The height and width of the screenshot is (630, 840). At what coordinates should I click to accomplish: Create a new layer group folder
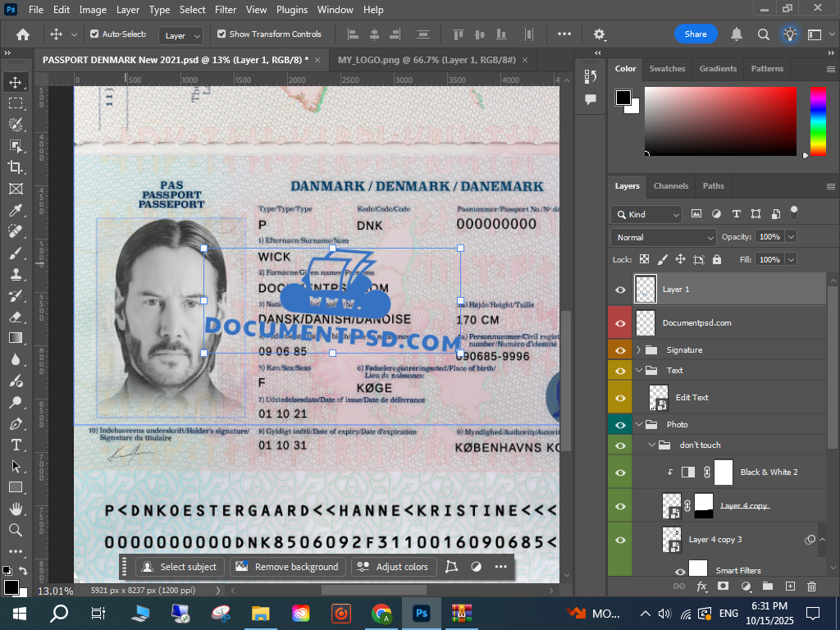pos(768,587)
